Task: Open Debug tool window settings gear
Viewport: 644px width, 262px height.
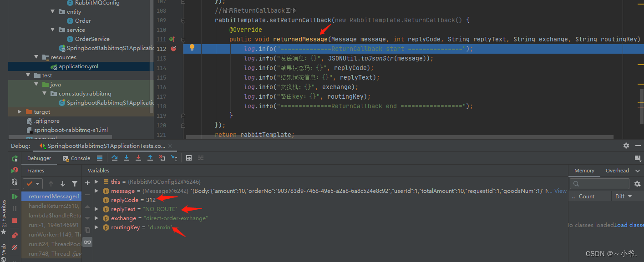Action: [x=626, y=146]
